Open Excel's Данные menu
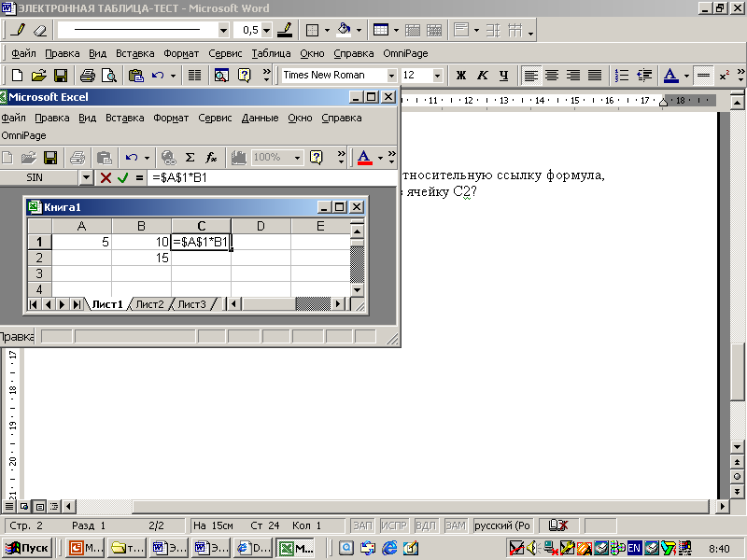This screenshot has width=747, height=560. (x=260, y=118)
